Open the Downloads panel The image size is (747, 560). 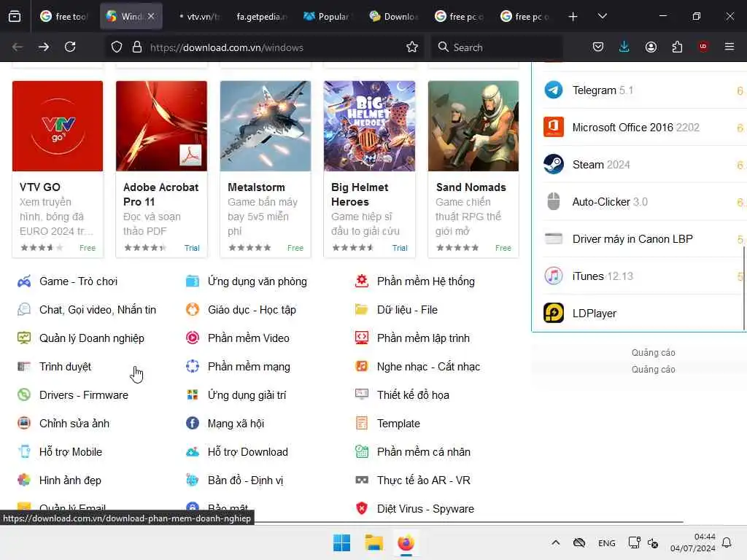coord(624,47)
